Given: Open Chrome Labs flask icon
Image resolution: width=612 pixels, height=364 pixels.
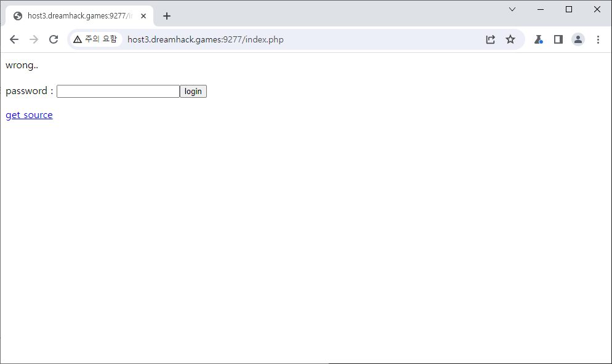Looking at the screenshot, I should (x=538, y=39).
